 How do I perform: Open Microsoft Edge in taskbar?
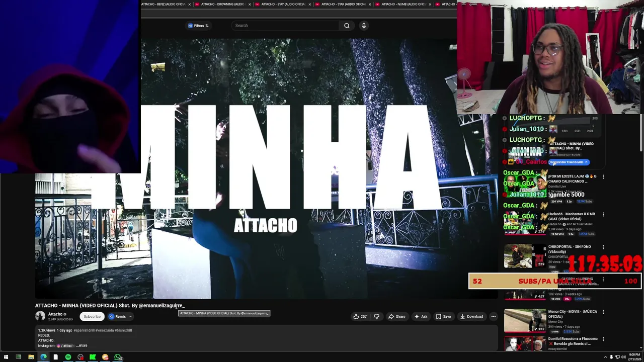tap(43, 357)
